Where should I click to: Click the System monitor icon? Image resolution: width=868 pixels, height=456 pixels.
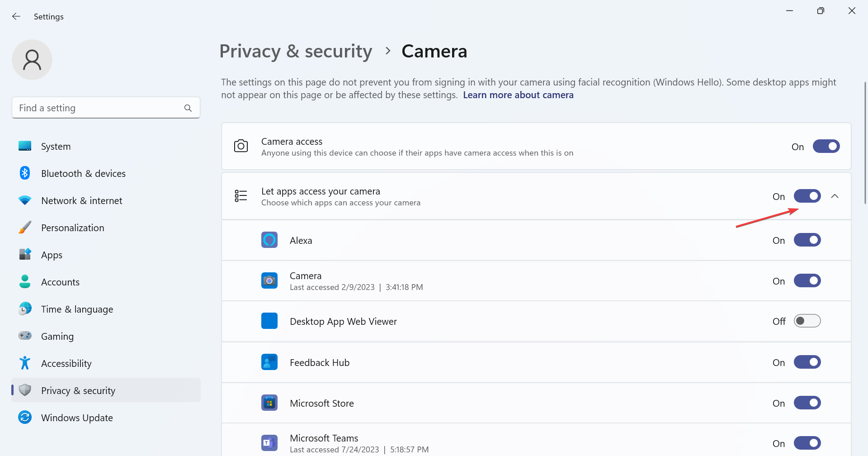coord(25,146)
